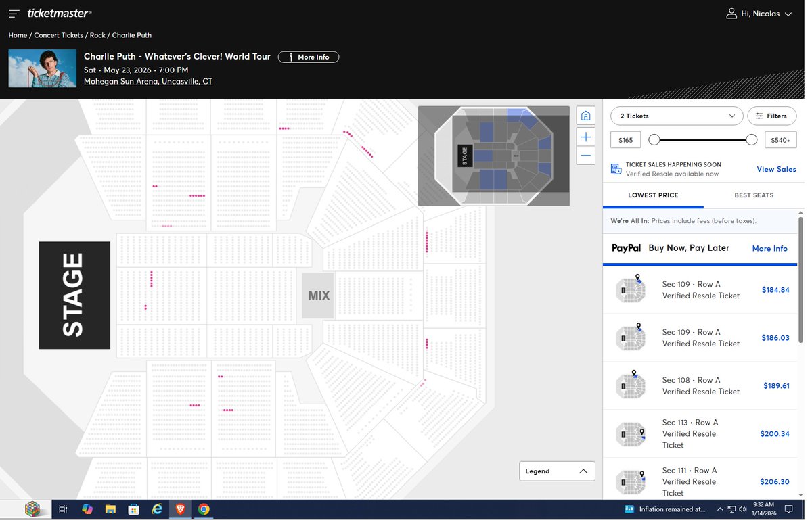This screenshot has width=812, height=520.
Task: Open the network tray icon
Action: (x=731, y=509)
